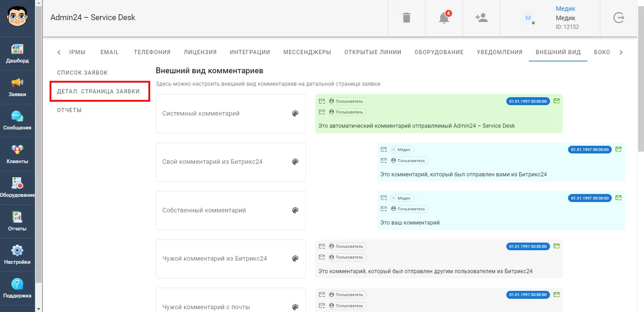Switch to the ИНТЕГРАЦИИ tab
Viewport: 644px width, 312px height.
click(250, 52)
